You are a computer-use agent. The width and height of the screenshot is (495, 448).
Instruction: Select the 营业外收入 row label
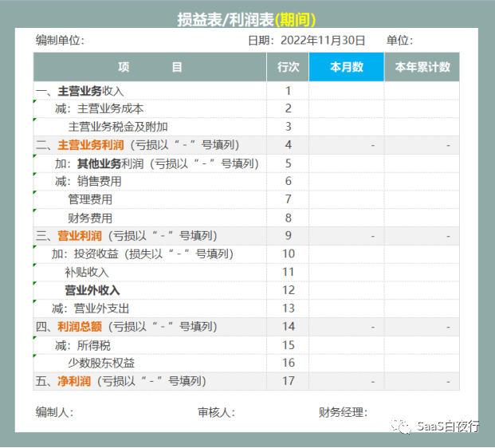tap(92, 290)
